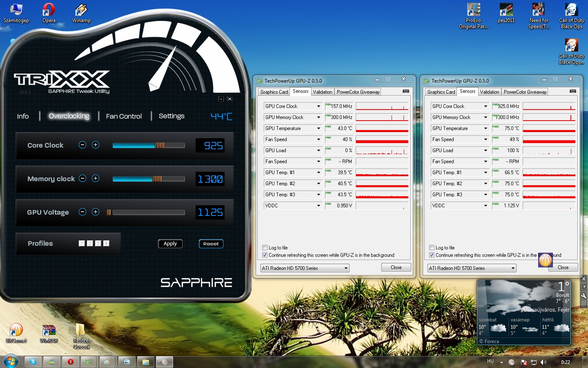
Task: Open Skype from the taskbar
Action: [x=33, y=362]
